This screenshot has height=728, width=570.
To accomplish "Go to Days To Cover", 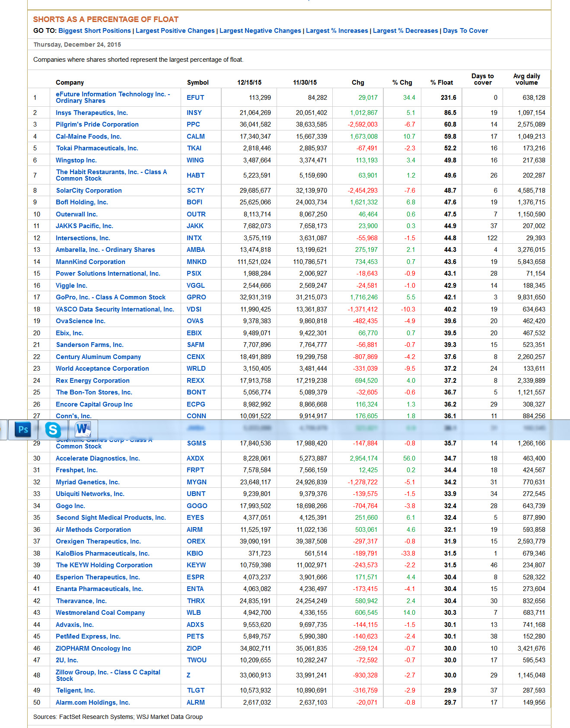I will point(465,31).
